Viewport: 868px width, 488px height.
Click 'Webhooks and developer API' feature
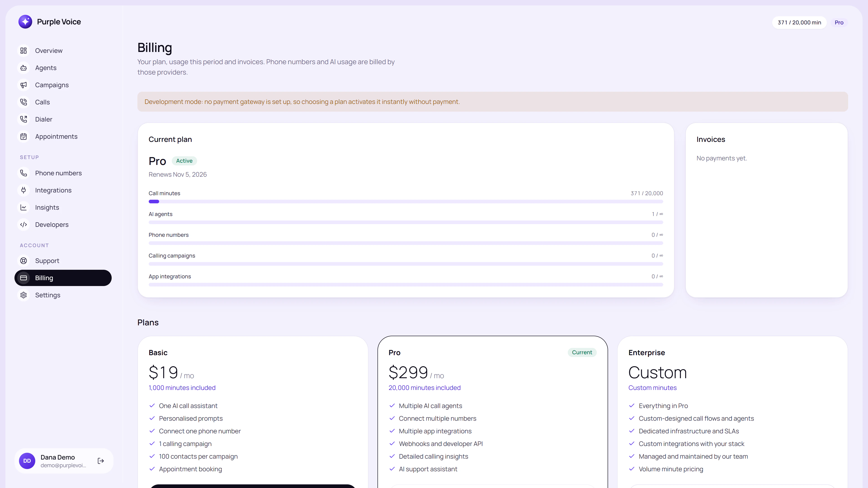(441, 444)
